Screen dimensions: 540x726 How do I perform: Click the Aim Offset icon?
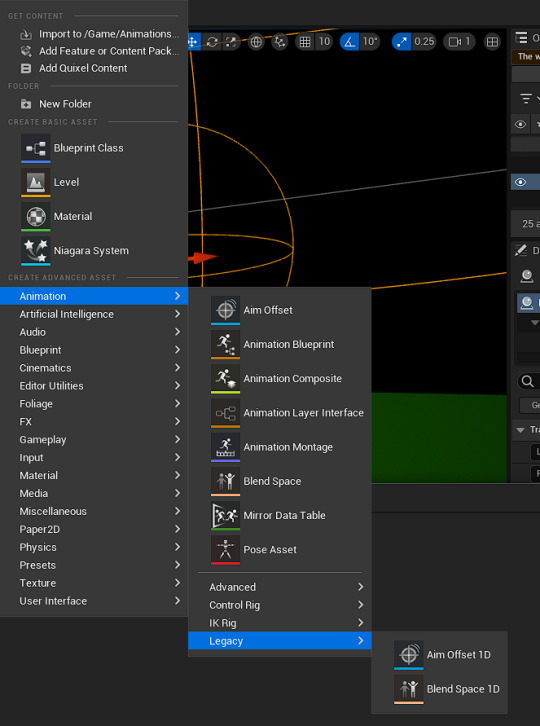point(226,310)
